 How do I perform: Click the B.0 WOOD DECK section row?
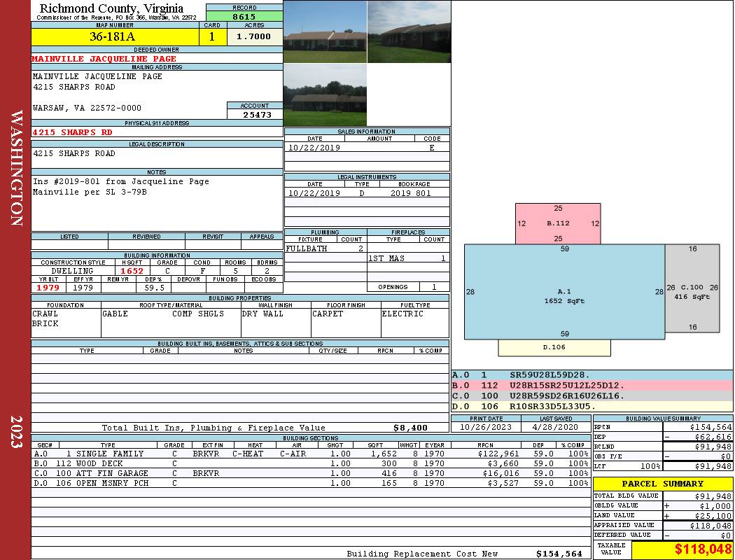[x=311, y=463]
